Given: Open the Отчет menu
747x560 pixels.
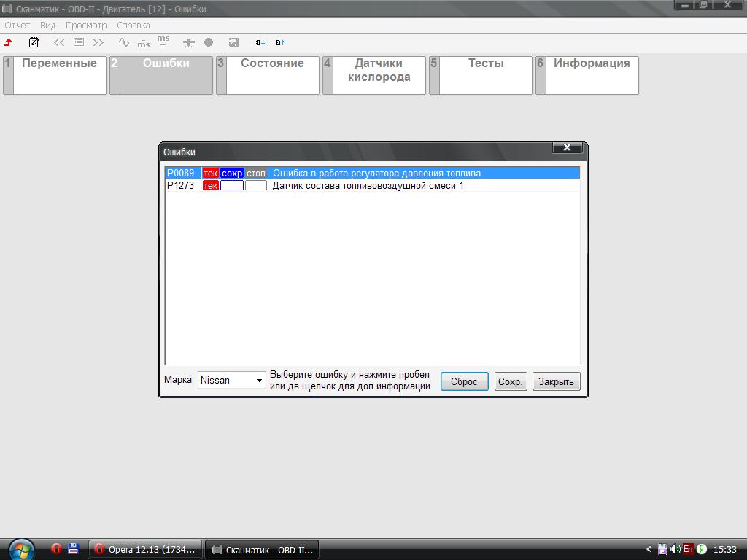Looking at the screenshot, I should (x=18, y=25).
